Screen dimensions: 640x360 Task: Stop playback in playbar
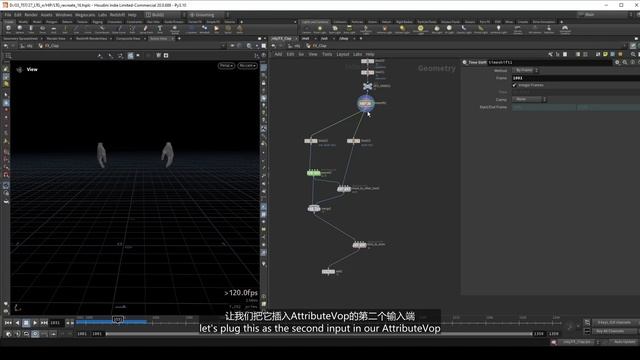pyautogui.click(x=26, y=323)
